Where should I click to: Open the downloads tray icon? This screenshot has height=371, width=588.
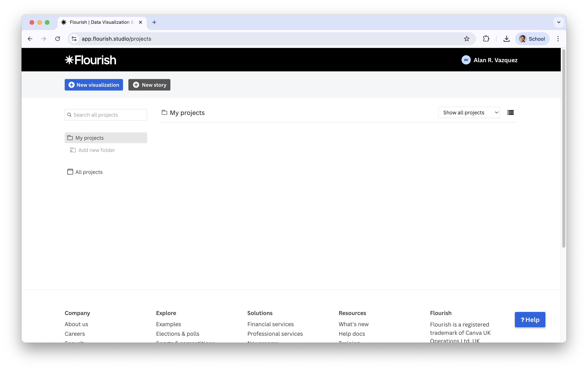tap(506, 39)
